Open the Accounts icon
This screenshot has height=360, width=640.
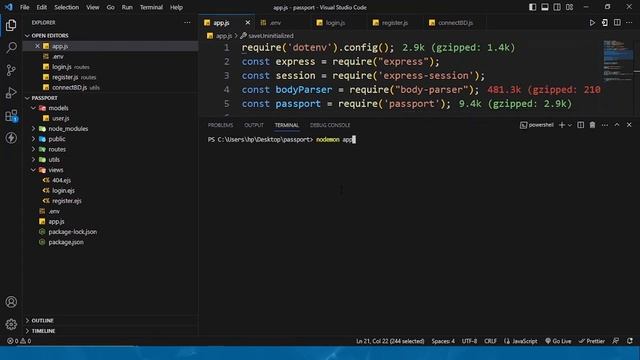(x=11, y=302)
